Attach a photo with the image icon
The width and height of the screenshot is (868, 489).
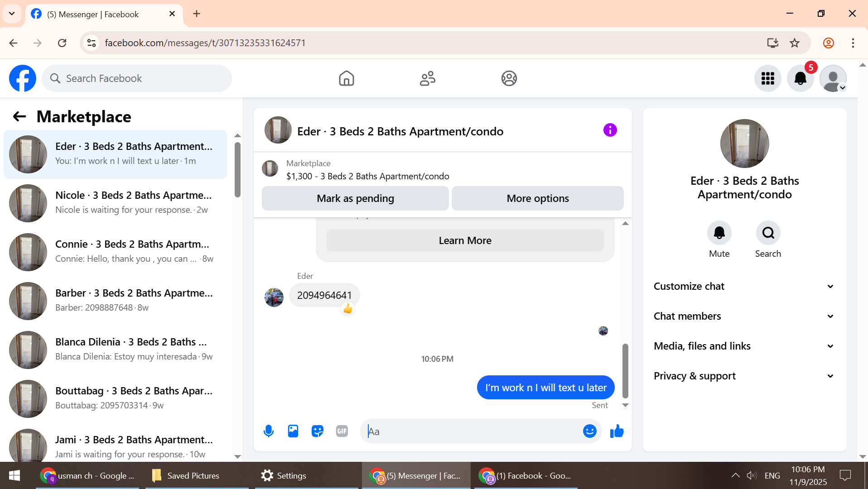(x=293, y=431)
